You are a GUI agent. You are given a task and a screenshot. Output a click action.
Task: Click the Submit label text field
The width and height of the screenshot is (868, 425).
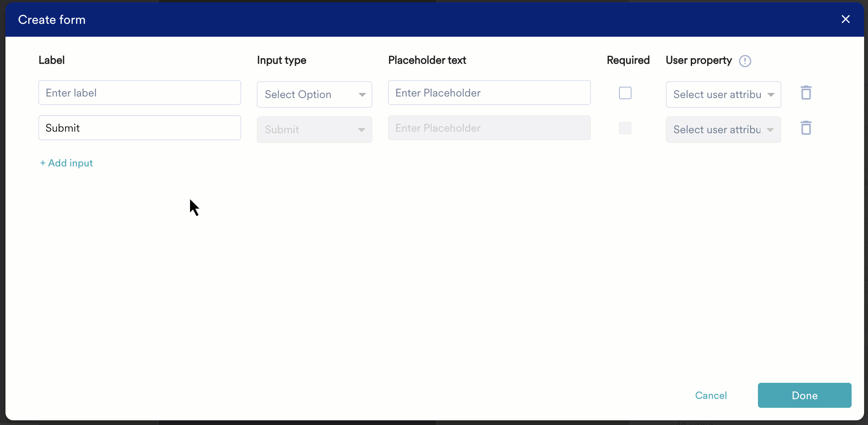(139, 128)
